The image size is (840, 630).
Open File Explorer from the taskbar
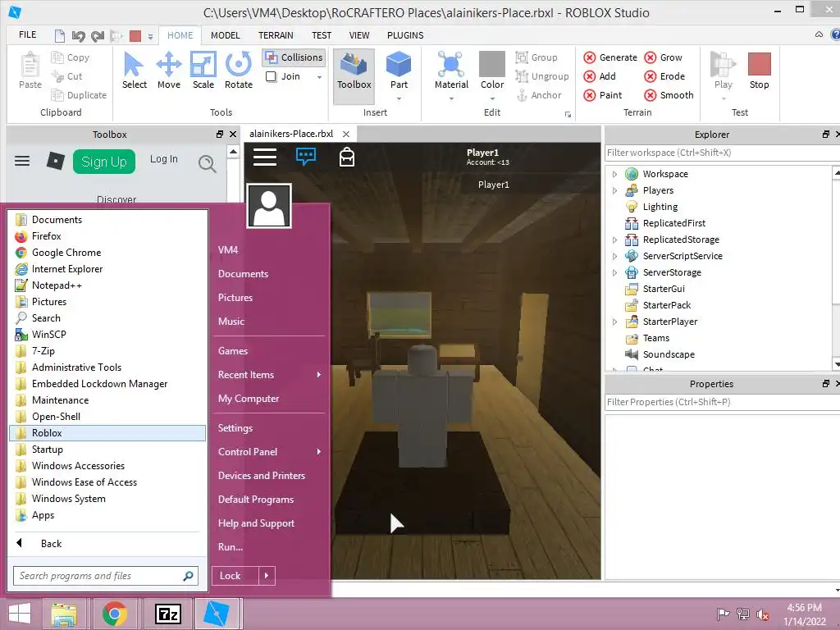64,614
